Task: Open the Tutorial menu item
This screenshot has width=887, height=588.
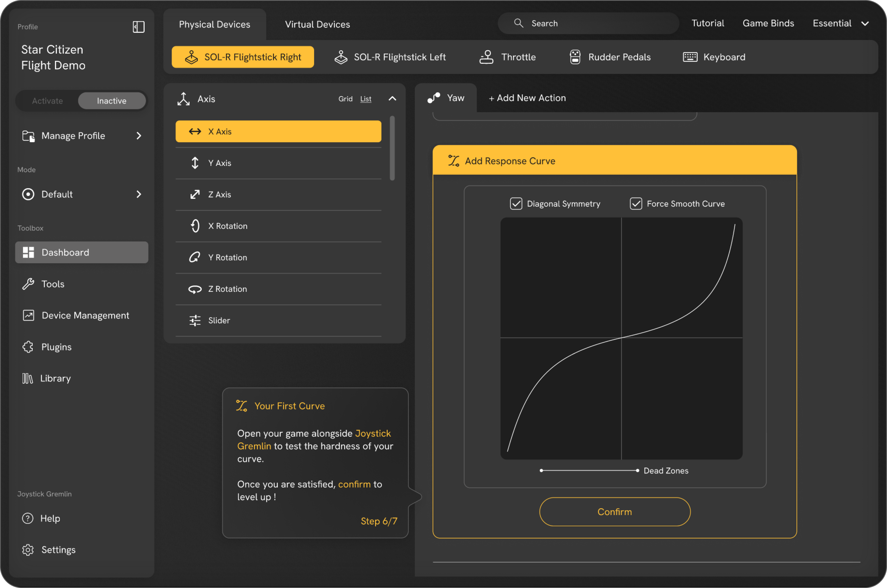Action: (708, 23)
